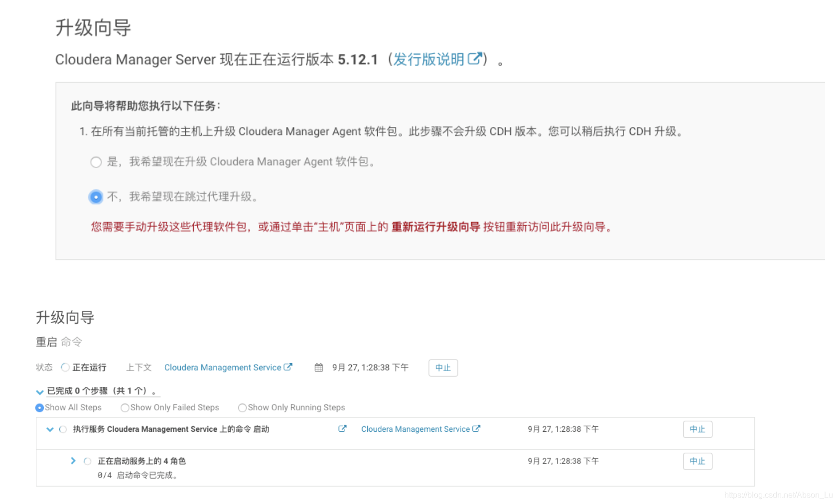This screenshot has height=504, width=837.
Task: Click the '9月 27, 1:28:38 下午' timestamp in 执行服务 row
Action: click(x=563, y=429)
